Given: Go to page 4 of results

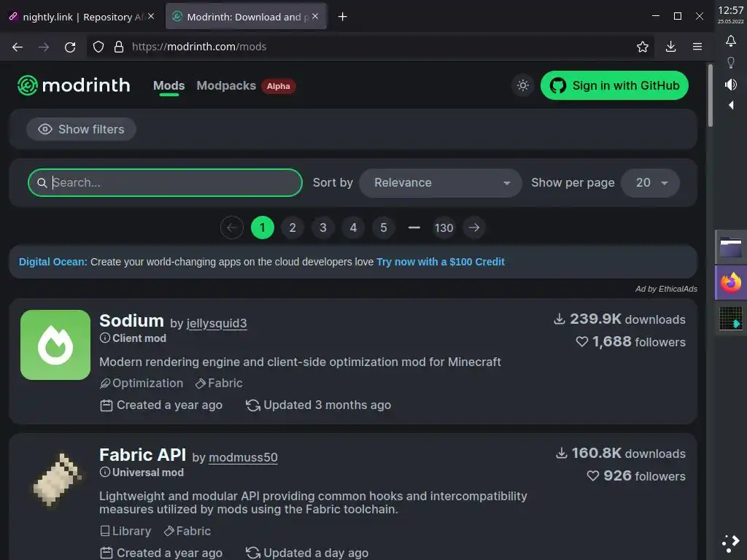Looking at the screenshot, I should tap(353, 227).
